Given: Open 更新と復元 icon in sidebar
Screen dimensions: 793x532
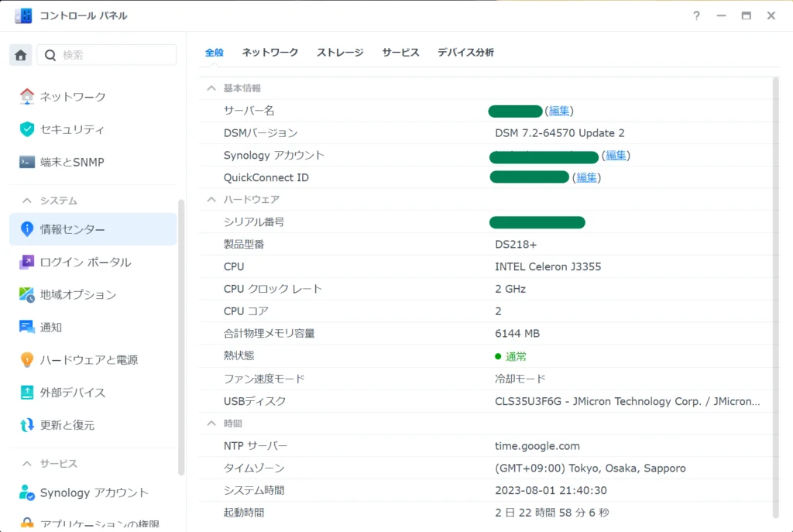Looking at the screenshot, I should 27,425.
